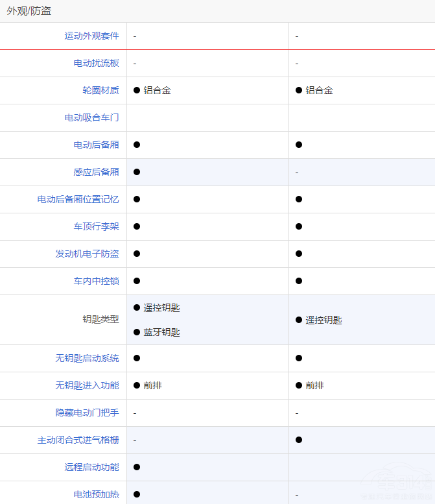
Task: Open the 隐藏电动门把手 feature link
Action: pyautogui.click(x=87, y=413)
